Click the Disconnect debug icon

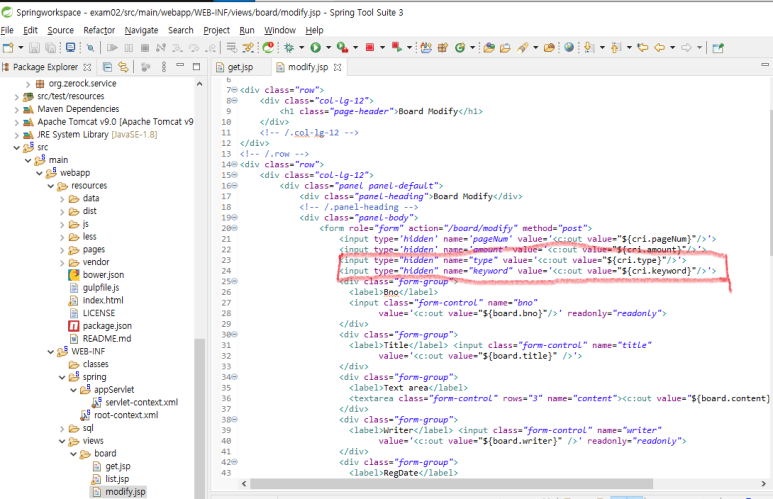[x=161, y=48]
